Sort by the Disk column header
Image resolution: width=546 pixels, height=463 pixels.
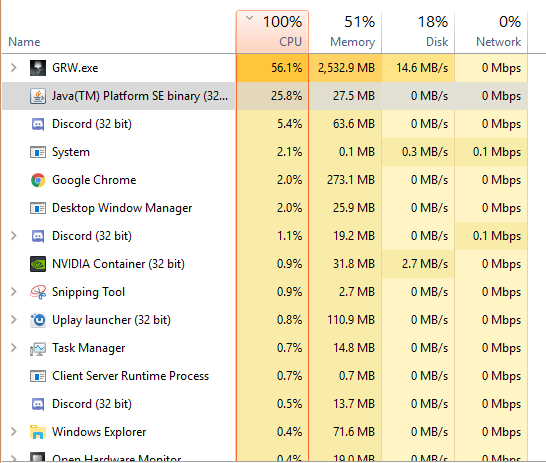click(418, 32)
